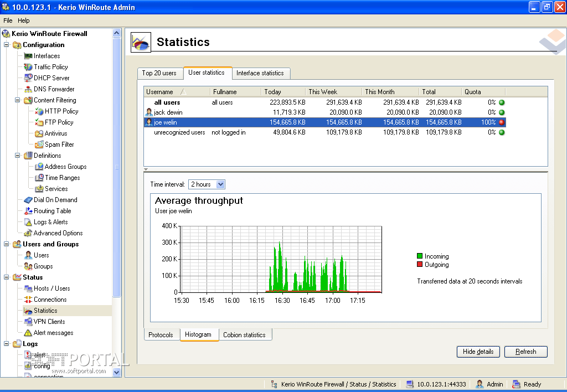Click the Refresh button
The image size is (567, 392).
pos(526,352)
